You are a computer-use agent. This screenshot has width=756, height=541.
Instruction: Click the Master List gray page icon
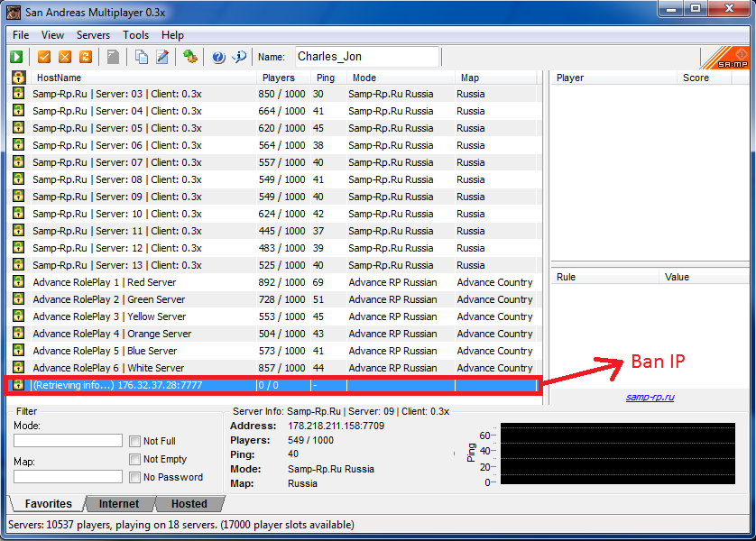113,57
